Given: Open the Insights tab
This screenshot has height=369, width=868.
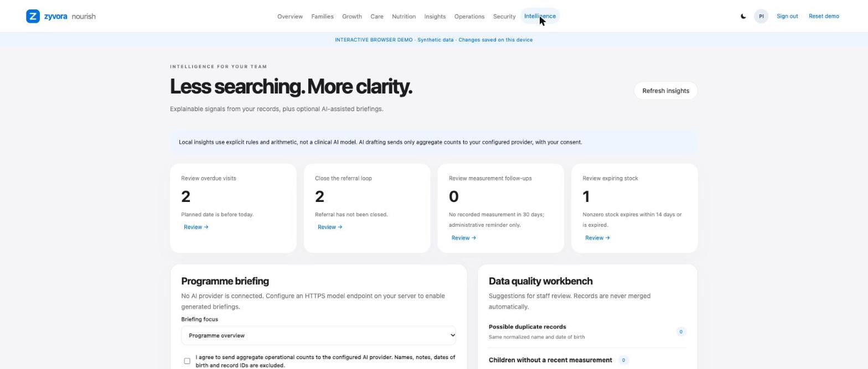Looking at the screenshot, I should coord(435,17).
